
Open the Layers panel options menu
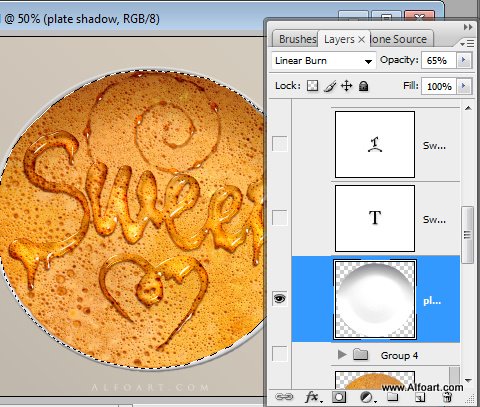pyautogui.click(x=467, y=43)
